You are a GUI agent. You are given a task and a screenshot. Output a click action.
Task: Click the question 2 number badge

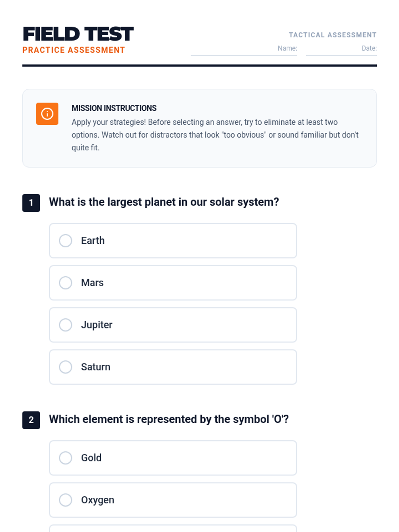tap(31, 420)
